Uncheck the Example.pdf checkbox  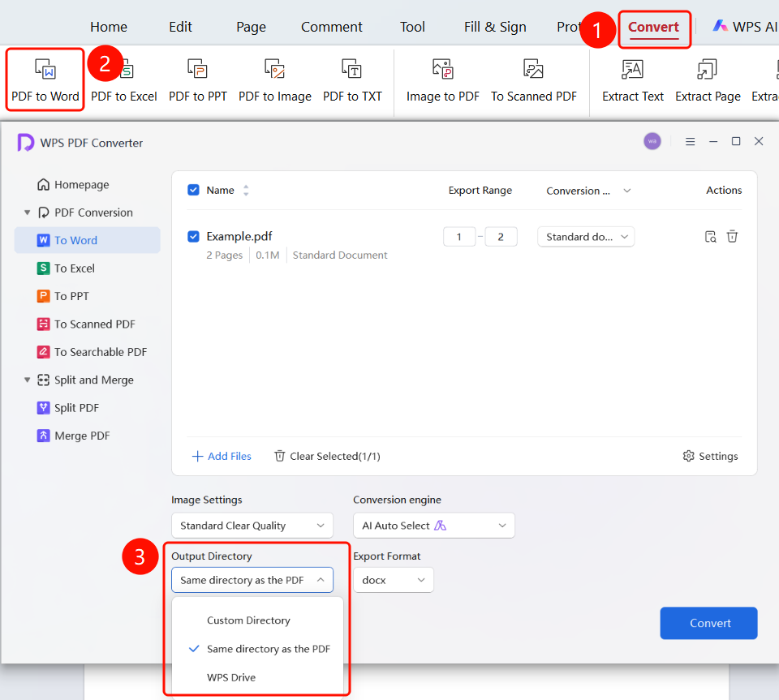(x=193, y=236)
